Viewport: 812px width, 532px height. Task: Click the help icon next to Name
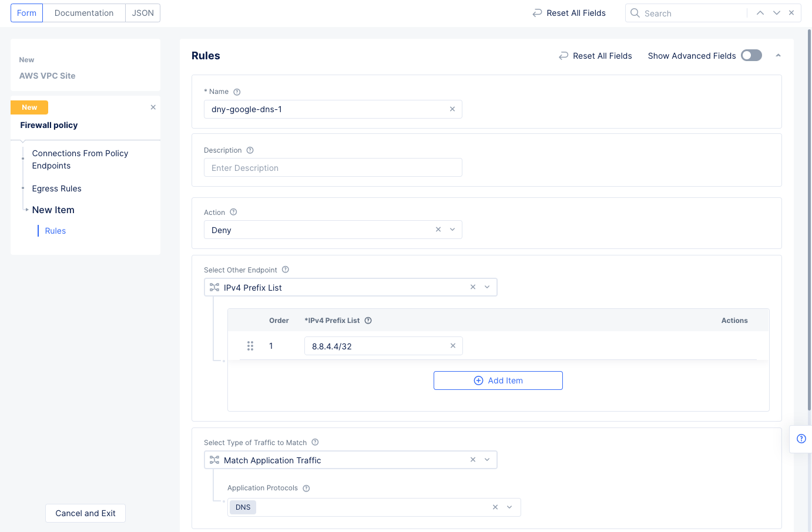[237, 92]
